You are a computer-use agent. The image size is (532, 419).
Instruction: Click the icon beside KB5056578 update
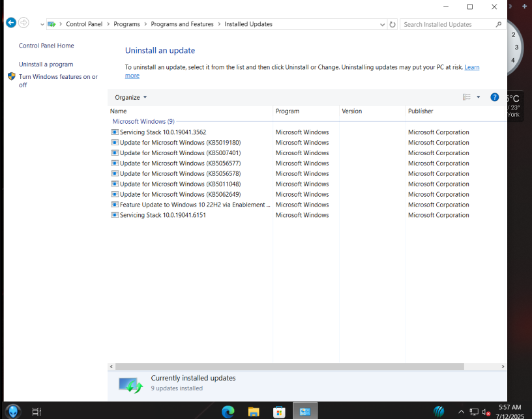(115, 173)
